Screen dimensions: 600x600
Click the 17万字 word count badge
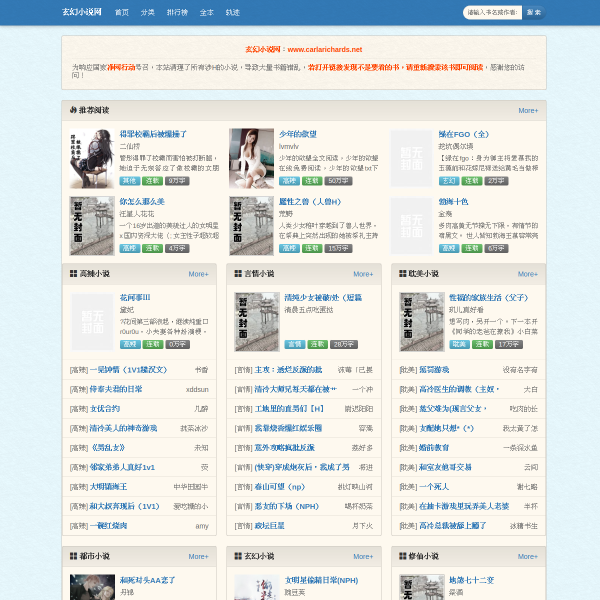click(509, 344)
